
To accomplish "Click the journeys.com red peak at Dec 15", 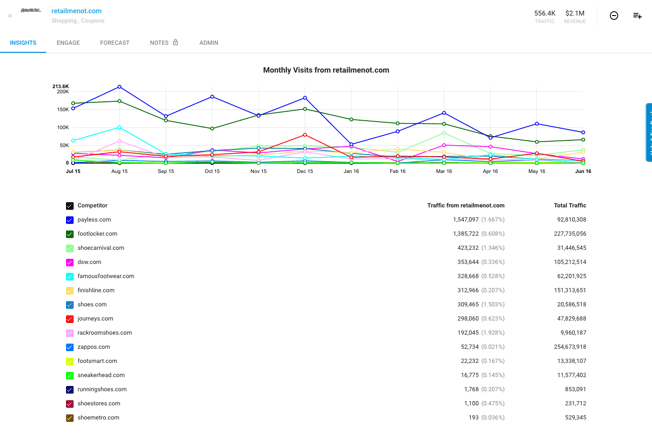I will (x=305, y=135).
